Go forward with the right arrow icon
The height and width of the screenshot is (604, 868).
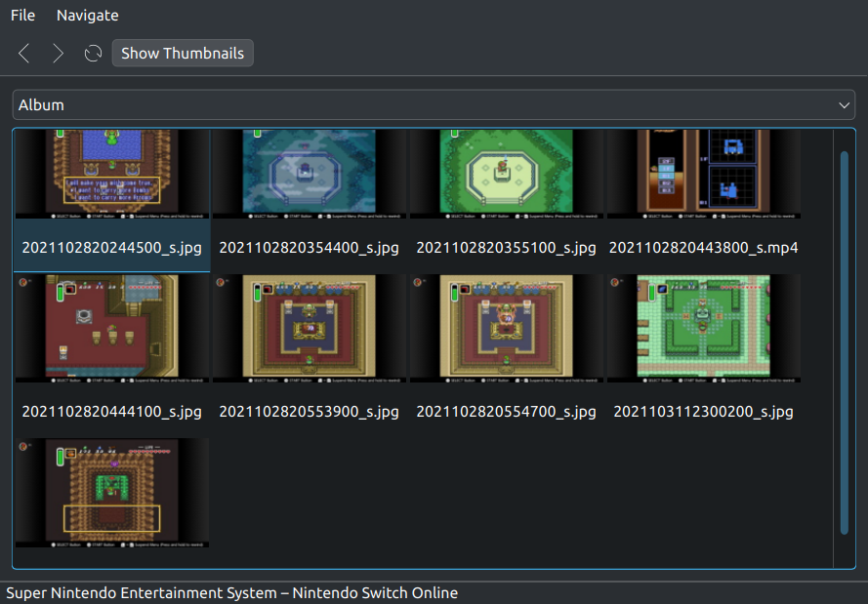click(x=59, y=54)
